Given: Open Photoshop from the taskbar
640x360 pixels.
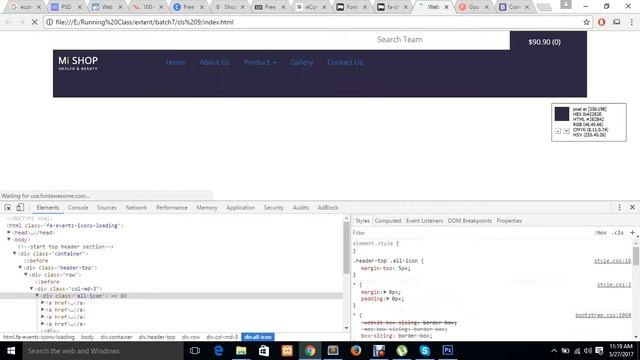Looking at the screenshot, I should (x=448, y=351).
